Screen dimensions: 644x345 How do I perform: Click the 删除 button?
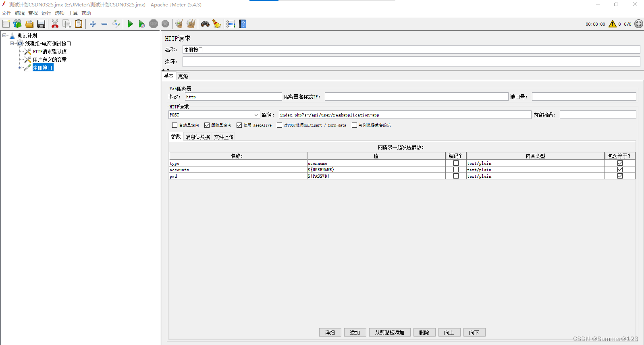(424, 333)
